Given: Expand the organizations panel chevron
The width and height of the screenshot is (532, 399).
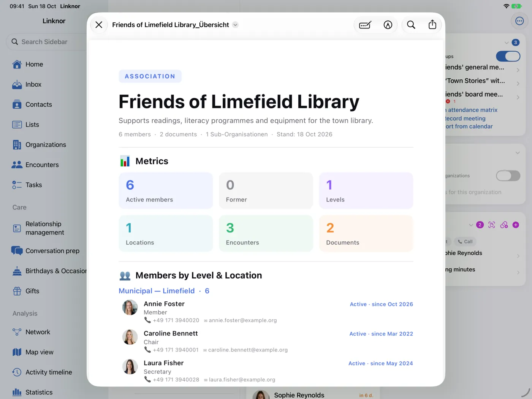Looking at the screenshot, I should [x=518, y=153].
